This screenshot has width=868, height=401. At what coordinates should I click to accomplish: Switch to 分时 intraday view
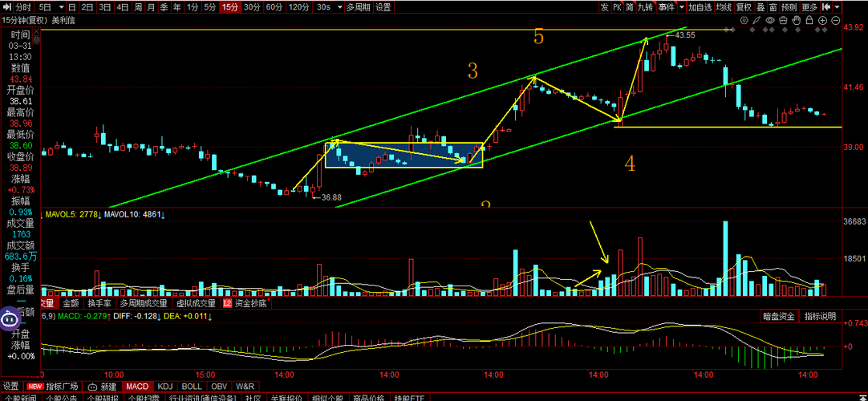coord(22,7)
